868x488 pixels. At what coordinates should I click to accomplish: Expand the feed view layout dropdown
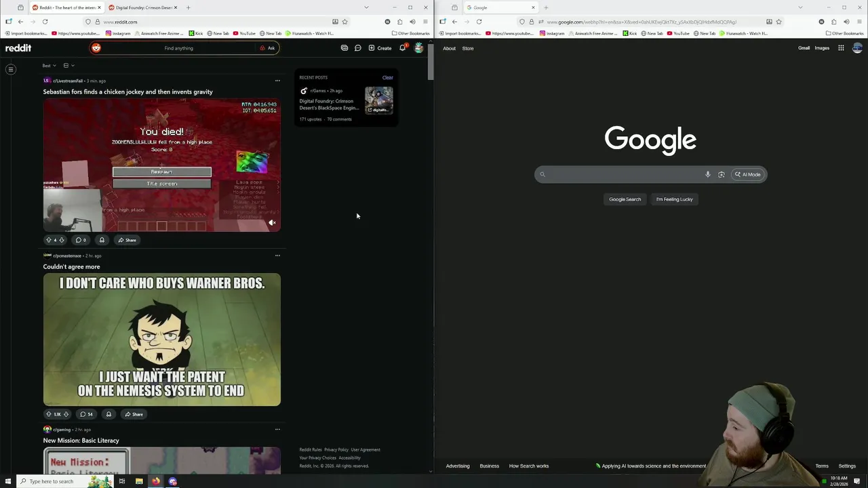point(68,66)
